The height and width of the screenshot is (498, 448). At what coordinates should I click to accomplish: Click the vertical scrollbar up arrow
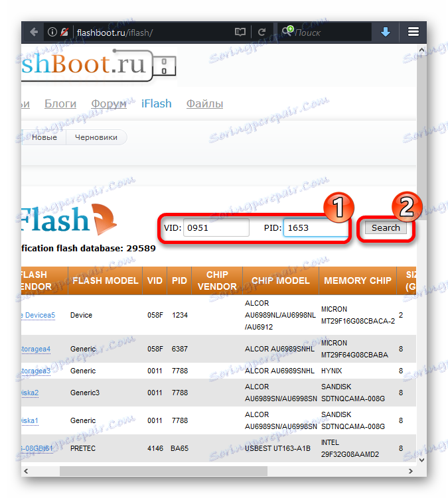pyautogui.click(x=421, y=50)
